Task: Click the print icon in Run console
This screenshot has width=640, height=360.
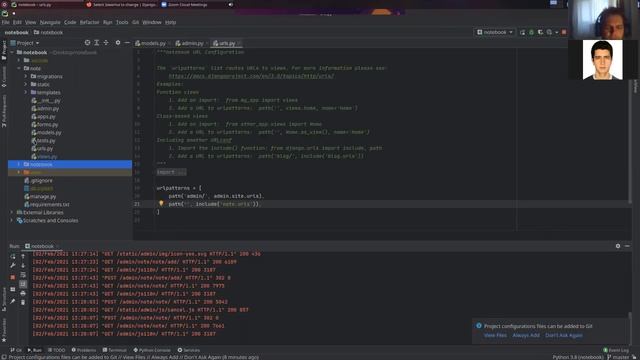Action: pos(23,293)
